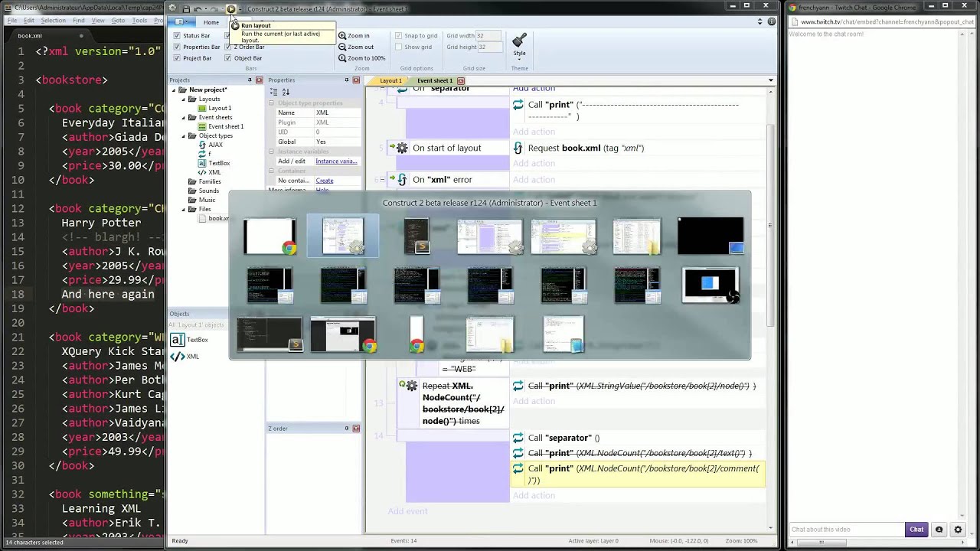Close the Properties panel
Image resolution: width=980 pixels, height=551 pixels.
(356, 80)
